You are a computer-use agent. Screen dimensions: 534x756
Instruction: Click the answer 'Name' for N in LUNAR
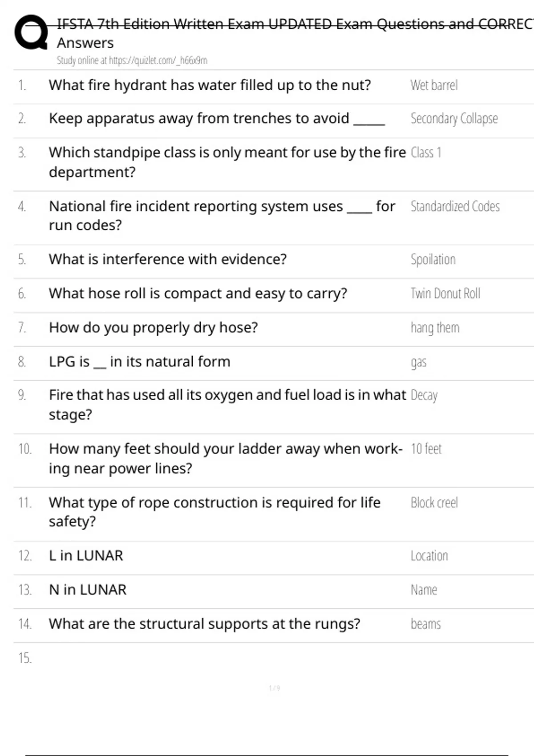424,590
